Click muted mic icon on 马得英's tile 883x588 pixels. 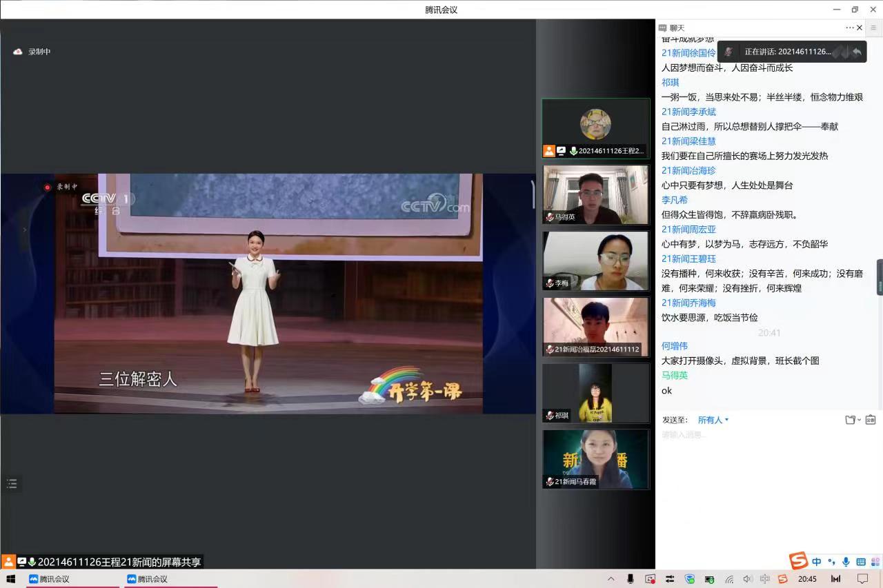550,217
